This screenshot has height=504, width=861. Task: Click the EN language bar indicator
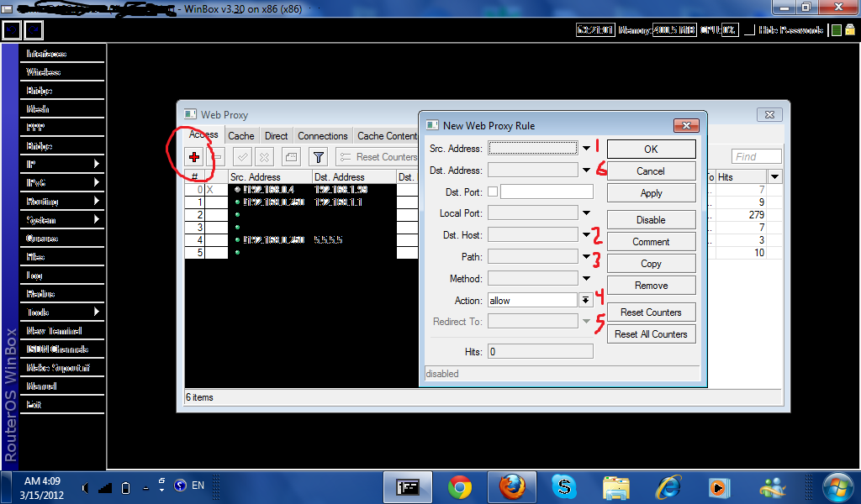point(198,486)
